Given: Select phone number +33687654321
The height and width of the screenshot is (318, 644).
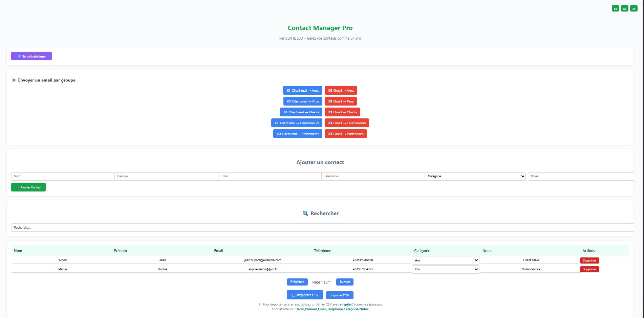Looking at the screenshot, I should (x=363, y=269).
